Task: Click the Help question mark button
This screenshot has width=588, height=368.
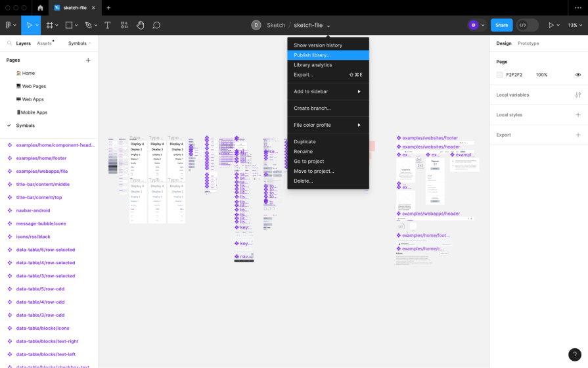Action: [574, 354]
